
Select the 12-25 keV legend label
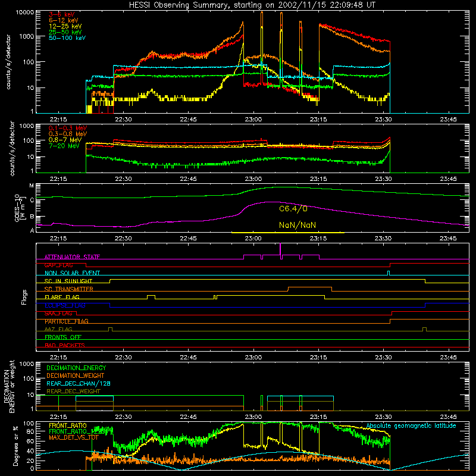65,26
